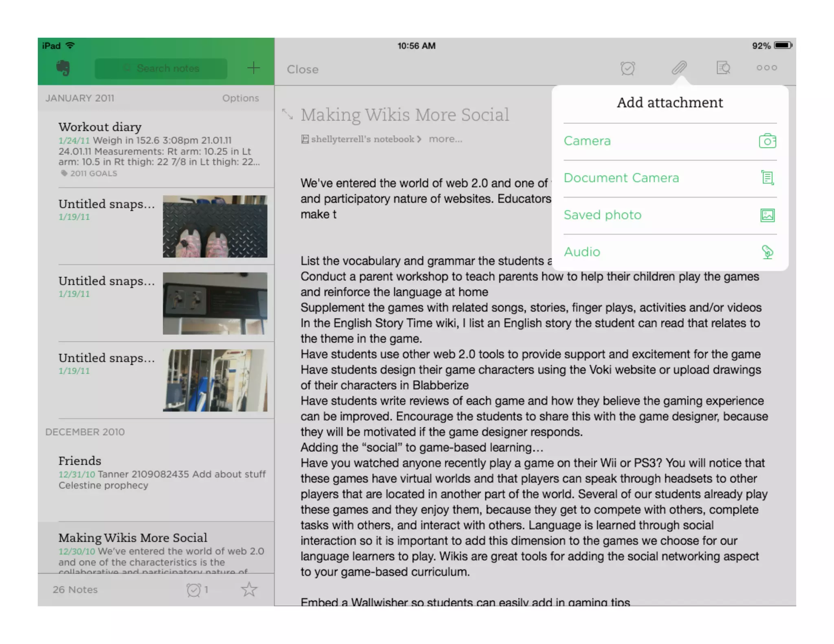Open the three-dots more options icon
This screenshot has height=644, width=834.
766,68
